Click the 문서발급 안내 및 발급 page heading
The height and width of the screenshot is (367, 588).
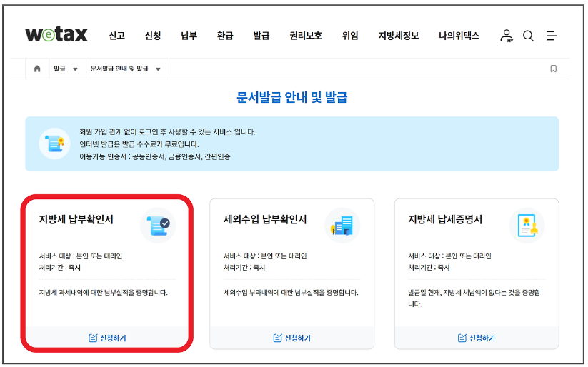(x=291, y=98)
